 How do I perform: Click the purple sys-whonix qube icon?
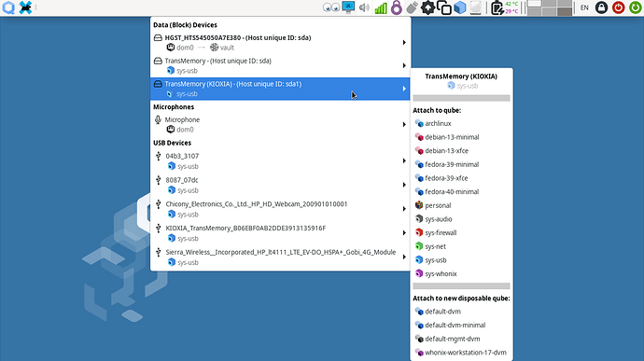pos(419,274)
